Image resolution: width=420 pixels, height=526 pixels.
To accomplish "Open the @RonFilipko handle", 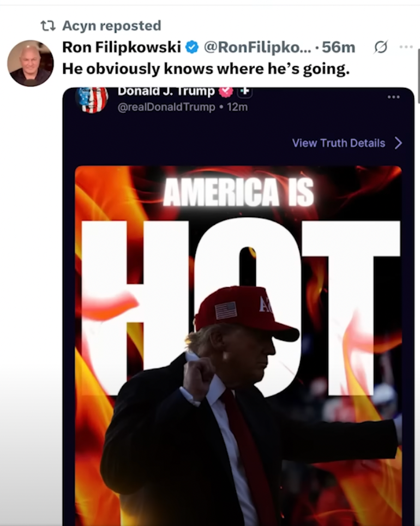I will [257, 47].
